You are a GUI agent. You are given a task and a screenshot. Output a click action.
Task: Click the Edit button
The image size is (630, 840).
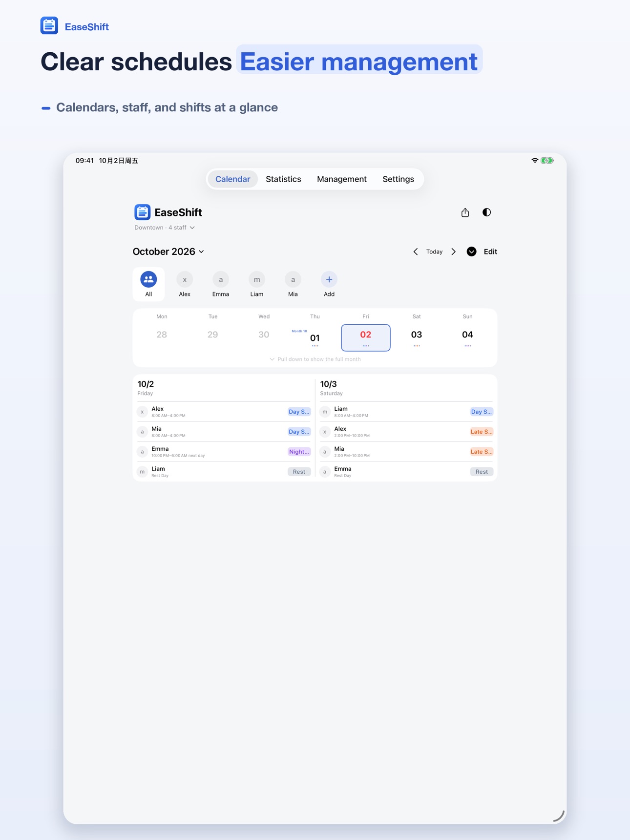point(490,252)
